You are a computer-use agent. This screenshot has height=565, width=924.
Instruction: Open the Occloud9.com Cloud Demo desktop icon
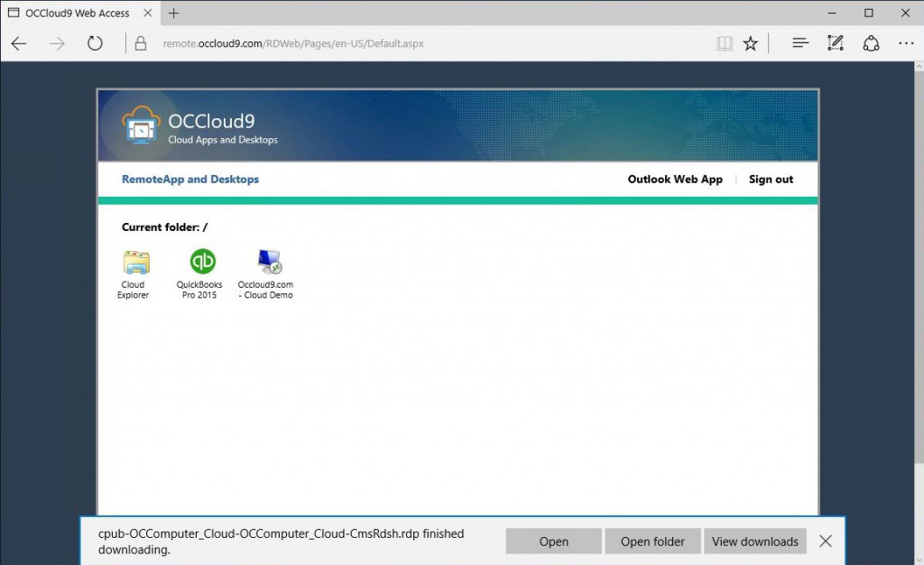pyautogui.click(x=269, y=262)
